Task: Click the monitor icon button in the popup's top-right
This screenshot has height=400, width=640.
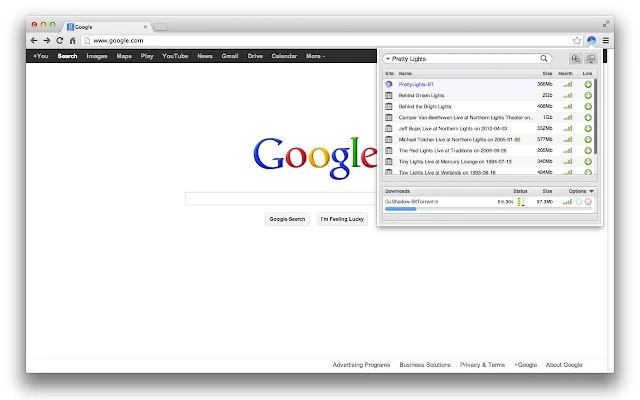Action: click(x=591, y=59)
